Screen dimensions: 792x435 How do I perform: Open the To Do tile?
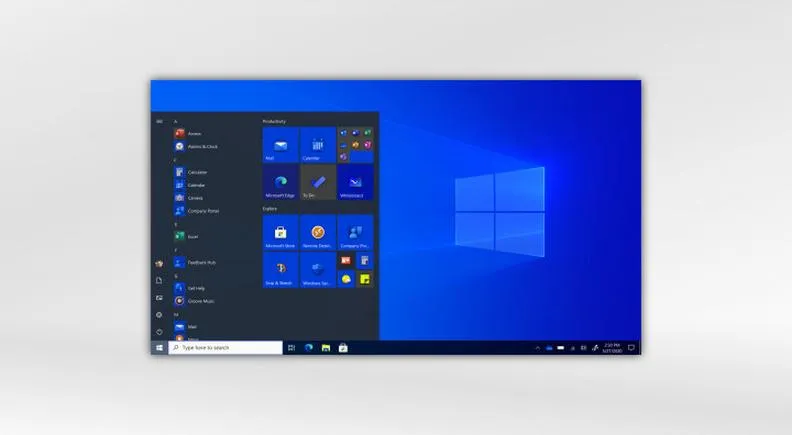318,182
